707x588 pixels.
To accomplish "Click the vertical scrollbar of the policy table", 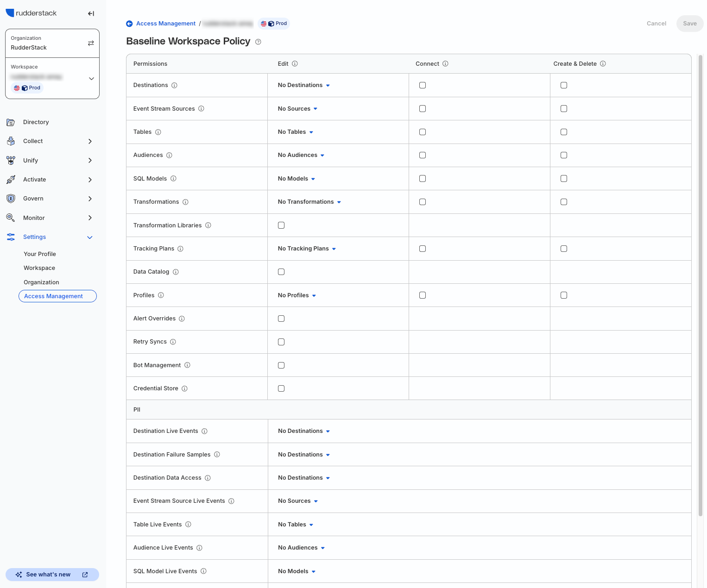I will pyautogui.click(x=701, y=285).
